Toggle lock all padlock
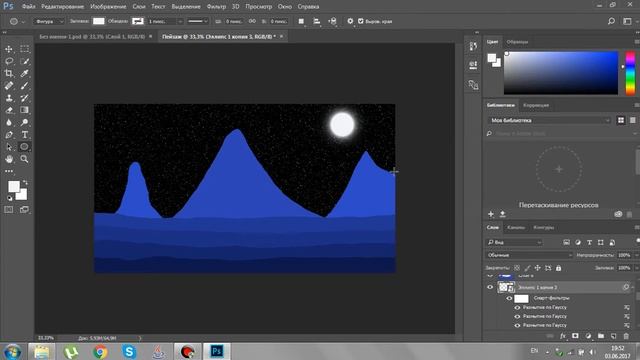 [558, 268]
